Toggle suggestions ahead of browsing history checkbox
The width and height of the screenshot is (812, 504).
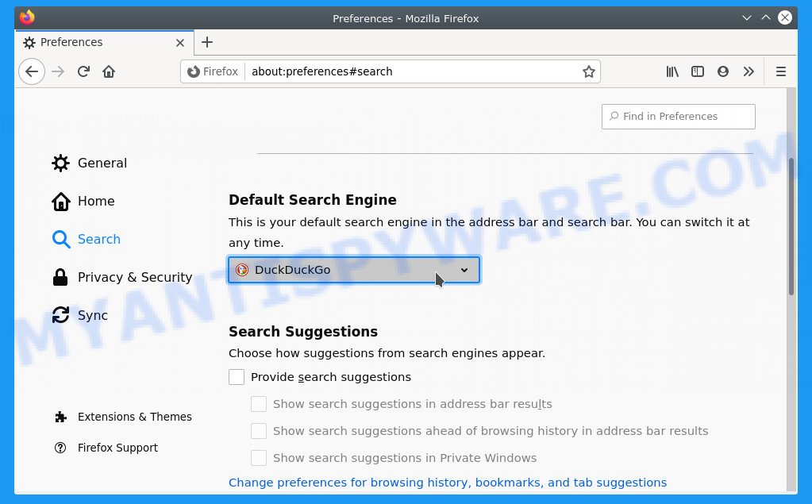259,431
